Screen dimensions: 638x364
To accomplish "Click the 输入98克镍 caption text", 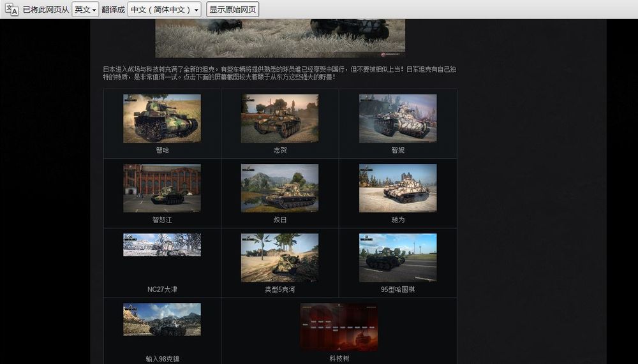I will (162, 359).
